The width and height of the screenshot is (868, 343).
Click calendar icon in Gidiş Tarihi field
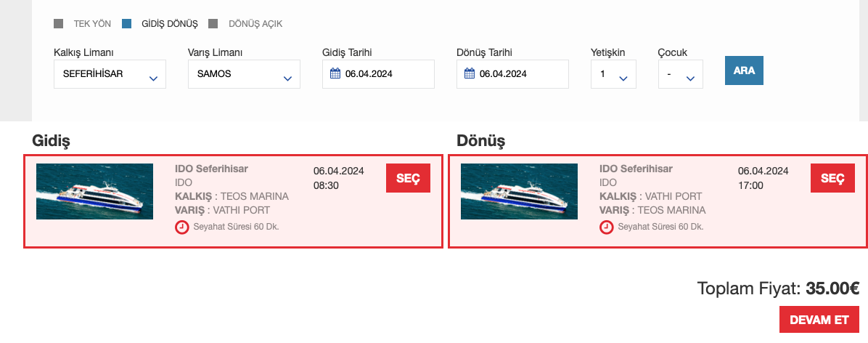[x=335, y=73]
